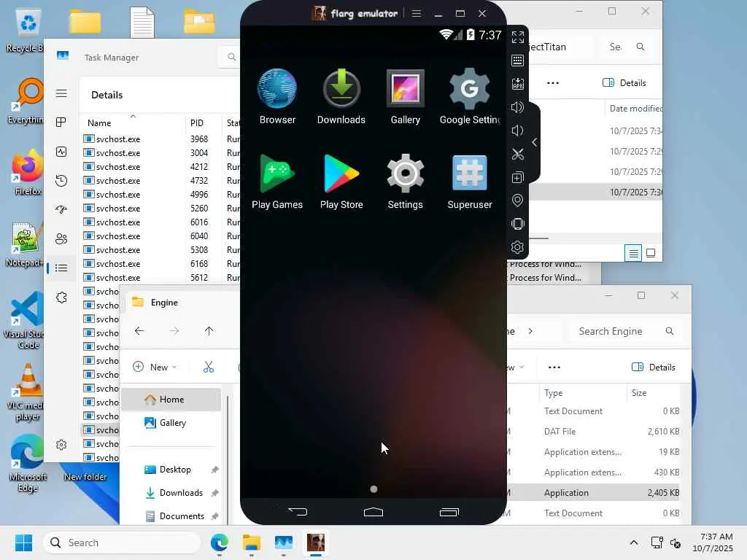Open the Gallery app in emulator
Screen dimensions: 747x560
point(406,96)
